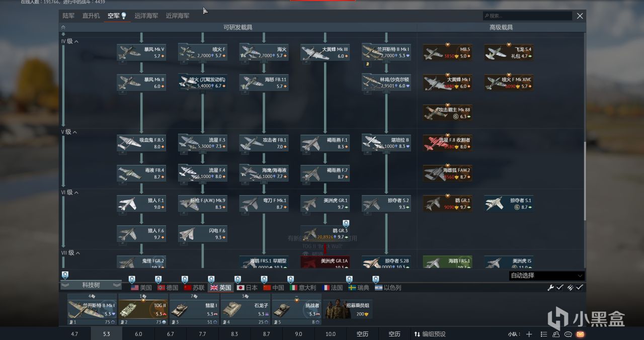
Task: Select the 海火 aircraft card
Action: (265, 52)
